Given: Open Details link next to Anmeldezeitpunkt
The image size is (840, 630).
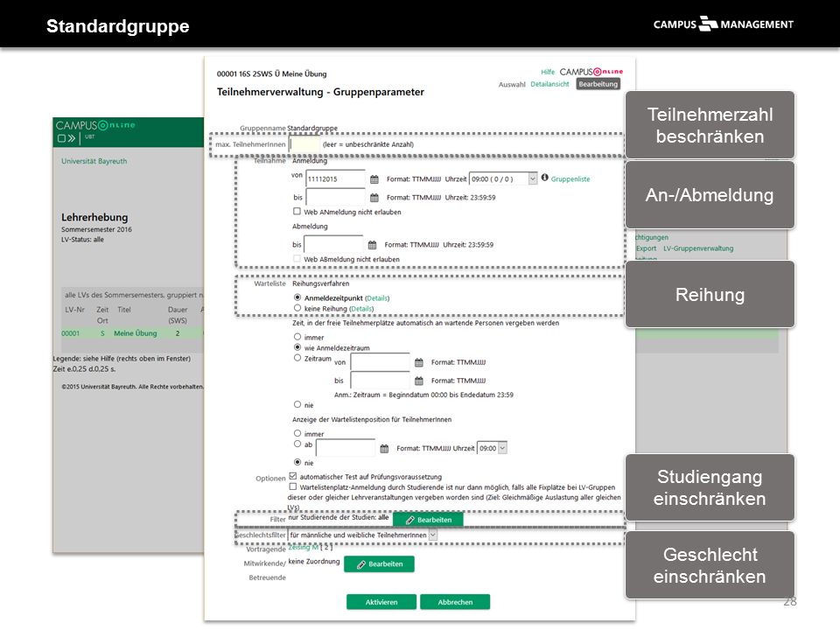Looking at the screenshot, I should pyautogui.click(x=377, y=298).
